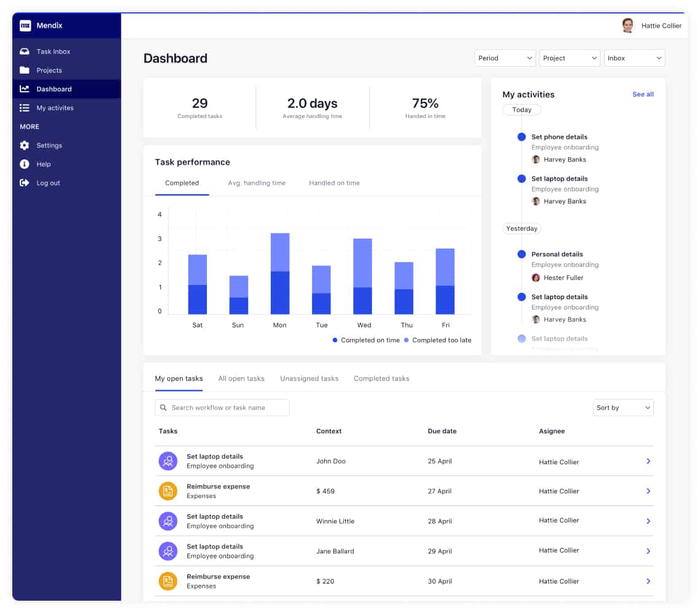
Task: Click the search workflow or task name field
Action: pos(222,408)
